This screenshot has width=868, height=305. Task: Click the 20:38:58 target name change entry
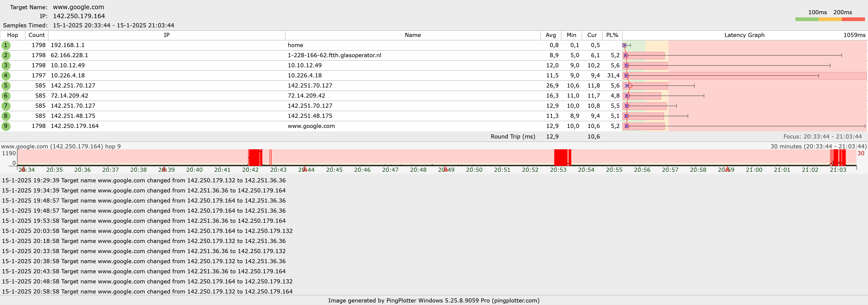coord(144,261)
